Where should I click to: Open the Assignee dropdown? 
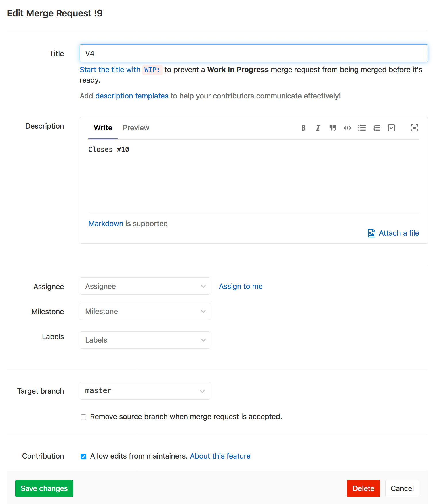[x=145, y=286]
